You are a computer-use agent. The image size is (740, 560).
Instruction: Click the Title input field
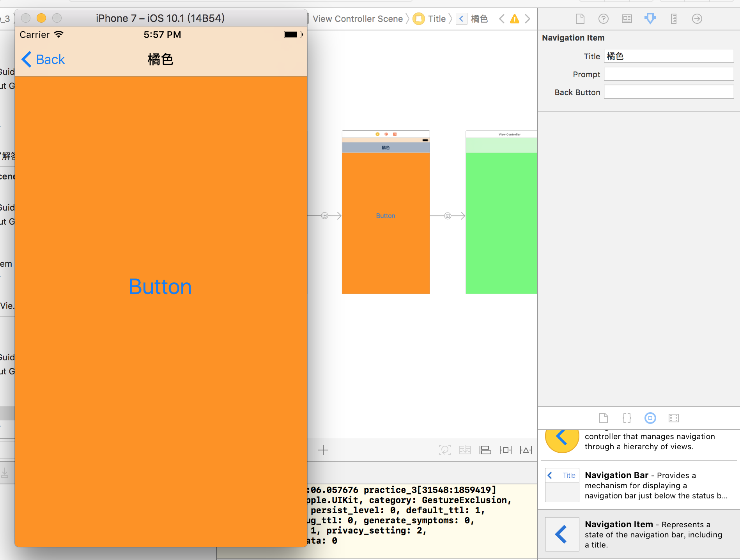click(669, 56)
